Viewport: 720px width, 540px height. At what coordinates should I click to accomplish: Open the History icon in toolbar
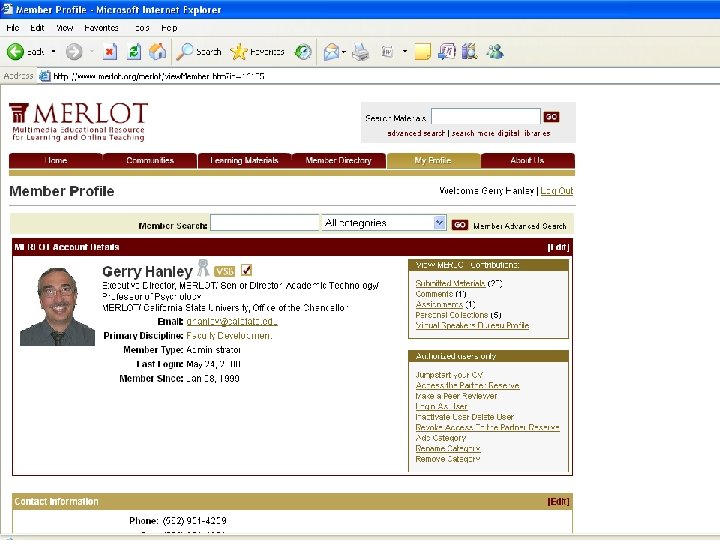tap(303, 52)
